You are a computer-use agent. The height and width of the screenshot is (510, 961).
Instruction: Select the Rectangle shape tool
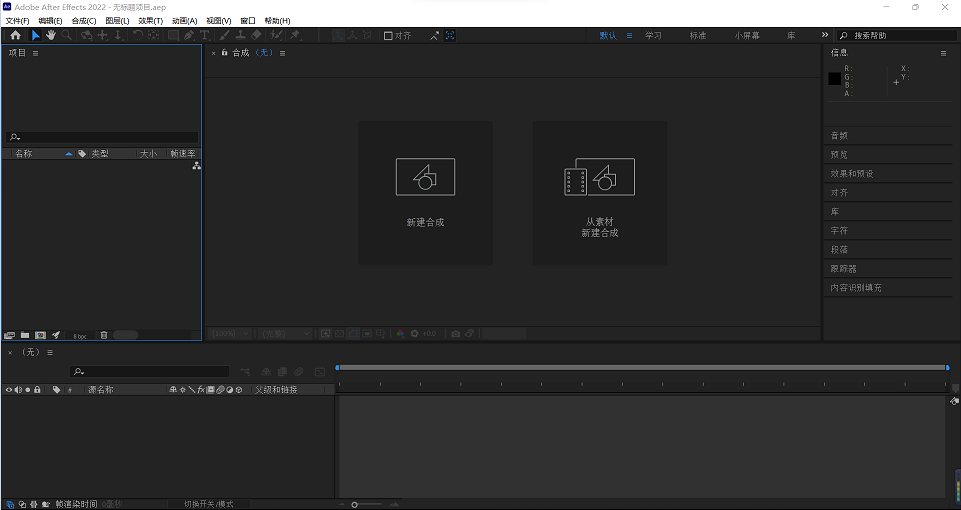click(x=173, y=36)
